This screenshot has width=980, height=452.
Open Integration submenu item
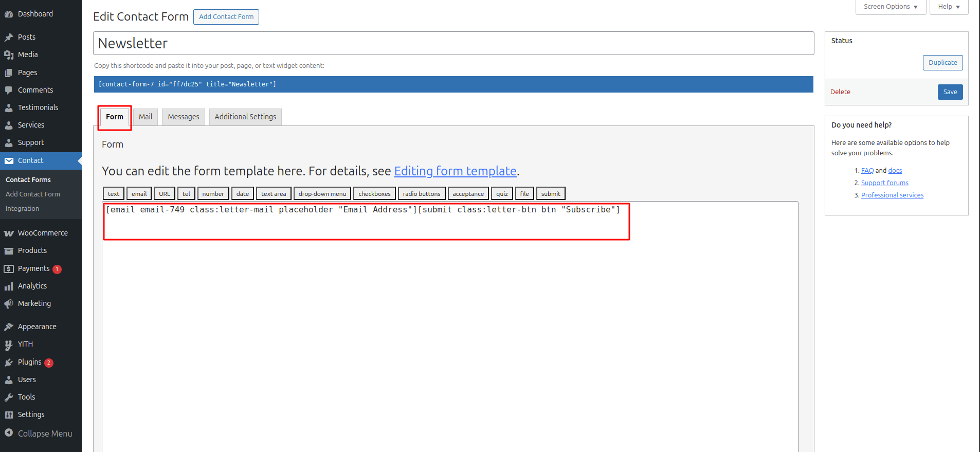coord(22,209)
